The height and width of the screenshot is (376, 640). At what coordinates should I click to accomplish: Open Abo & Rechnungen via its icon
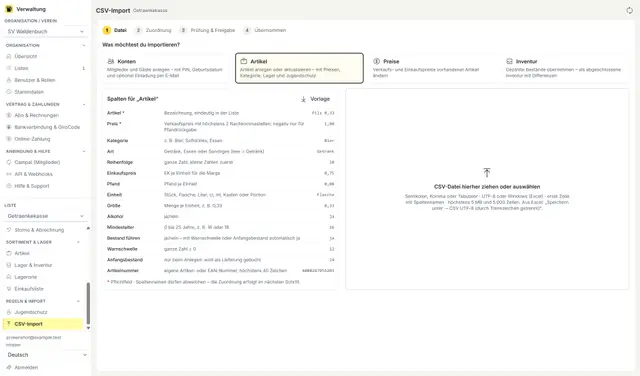pyautogui.click(x=9, y=115)
